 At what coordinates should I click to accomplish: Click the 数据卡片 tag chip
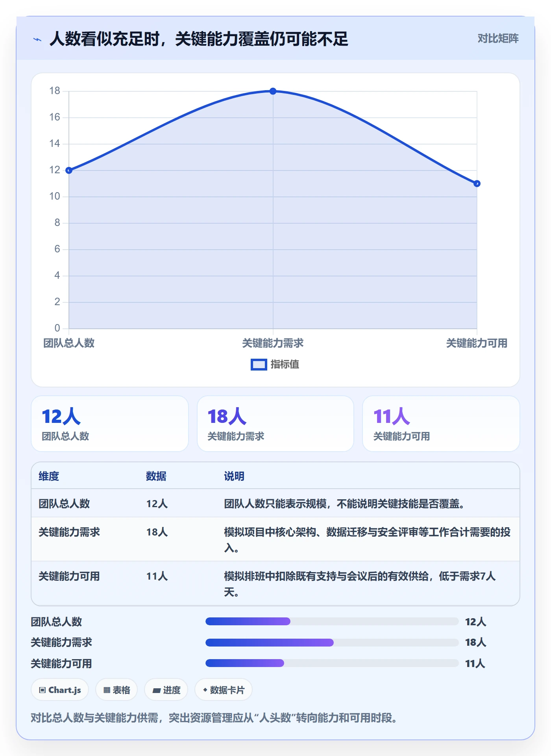[224, 690]
